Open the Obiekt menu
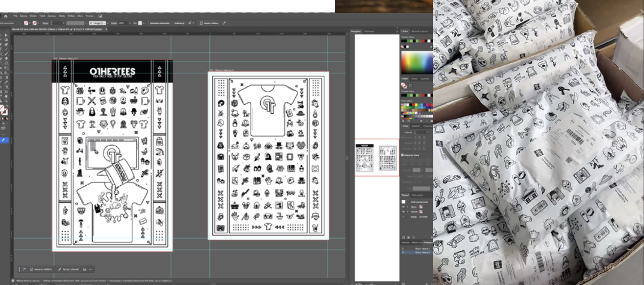644x285 pixels. pos(33,16)
